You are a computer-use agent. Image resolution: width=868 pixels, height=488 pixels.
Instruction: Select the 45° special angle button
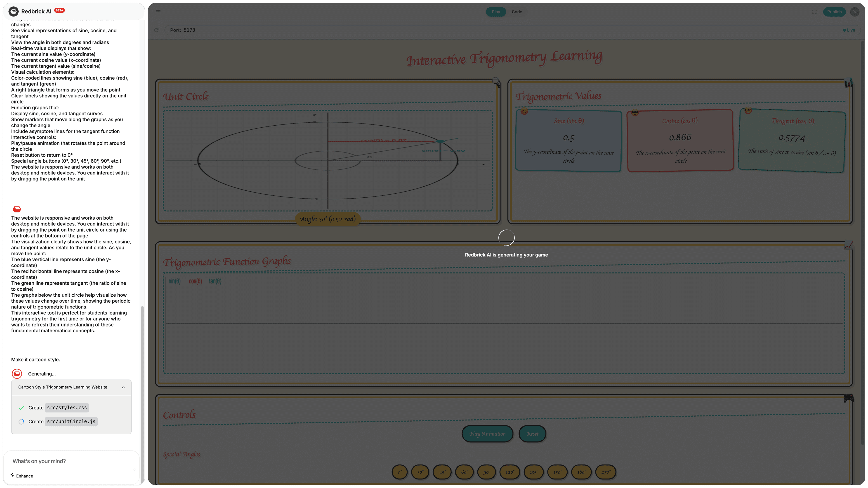tap(442, 472)
